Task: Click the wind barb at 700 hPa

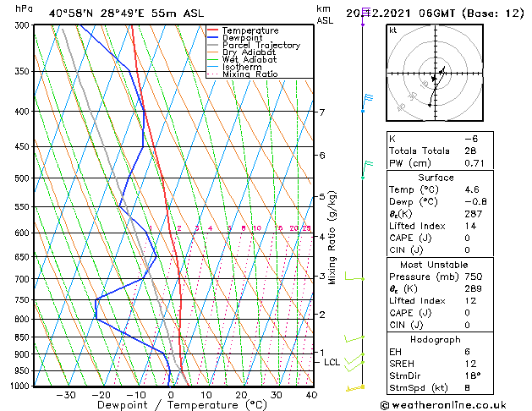Action: coord(354,276)
